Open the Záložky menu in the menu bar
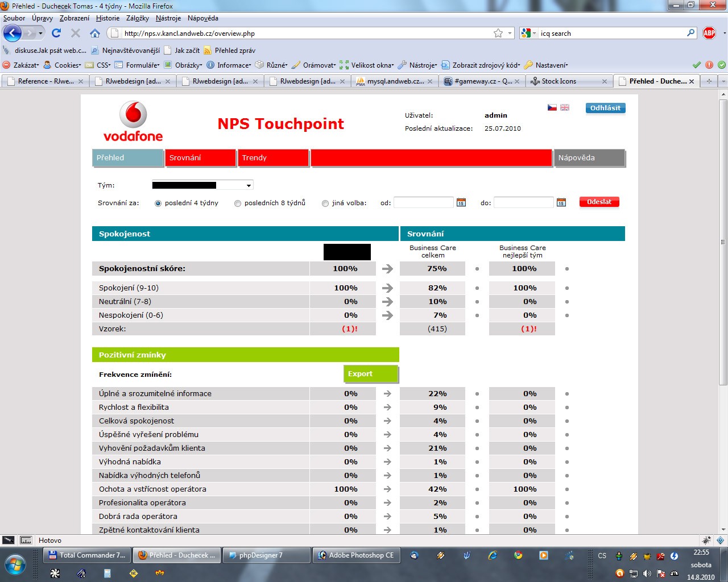Viewport: 728px width, 582px height. (138, 18)
